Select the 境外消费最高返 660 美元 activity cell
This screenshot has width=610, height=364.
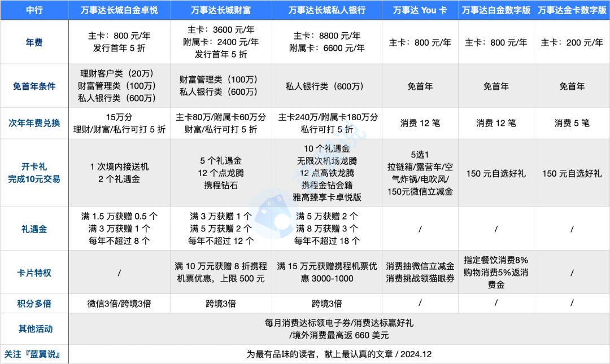tap(339, 335)
